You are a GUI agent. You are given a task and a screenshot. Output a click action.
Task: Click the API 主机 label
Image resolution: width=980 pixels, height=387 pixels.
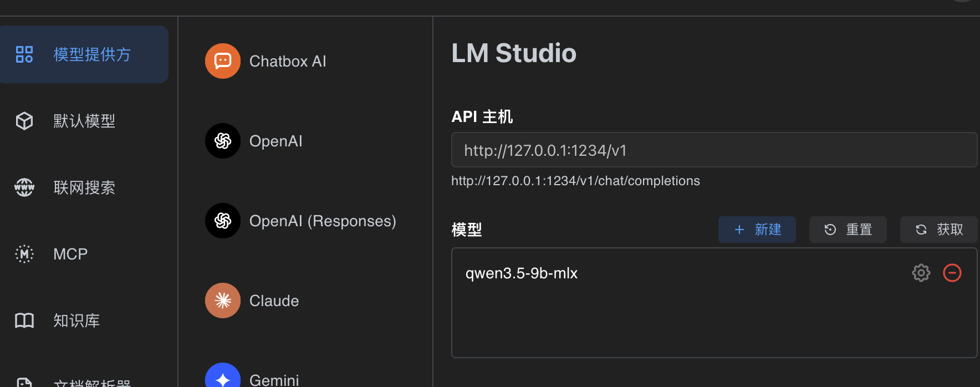(482, 116)
